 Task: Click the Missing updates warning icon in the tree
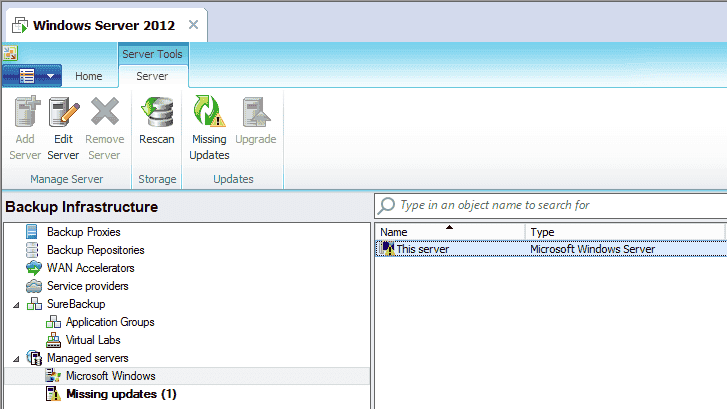[53, 394]
